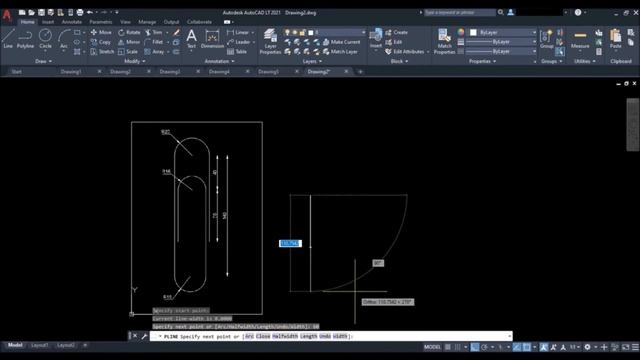Click Match Properties
This screenshot has width=640, height=360.
(x=444, y=42)
